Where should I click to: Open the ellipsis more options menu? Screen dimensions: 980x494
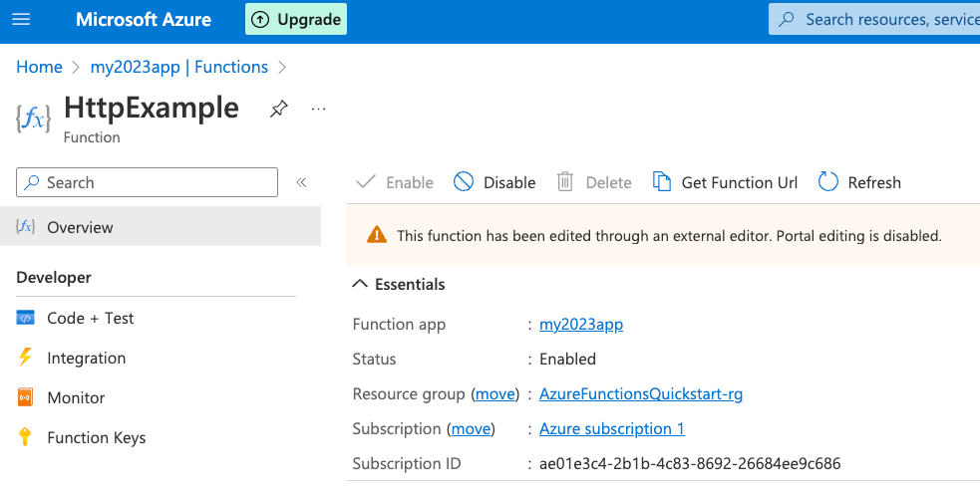coord(319,109)
